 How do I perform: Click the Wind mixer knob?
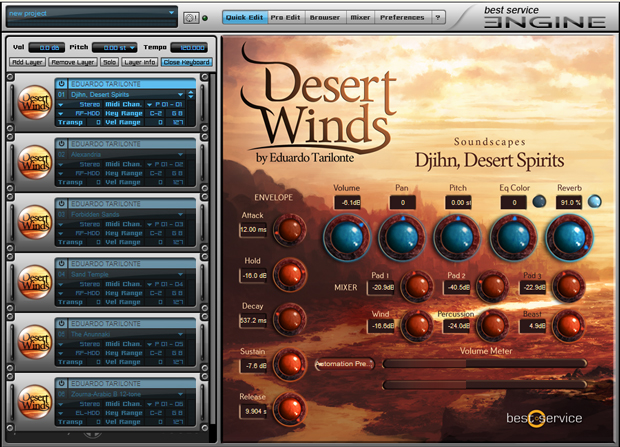point(416,326)
